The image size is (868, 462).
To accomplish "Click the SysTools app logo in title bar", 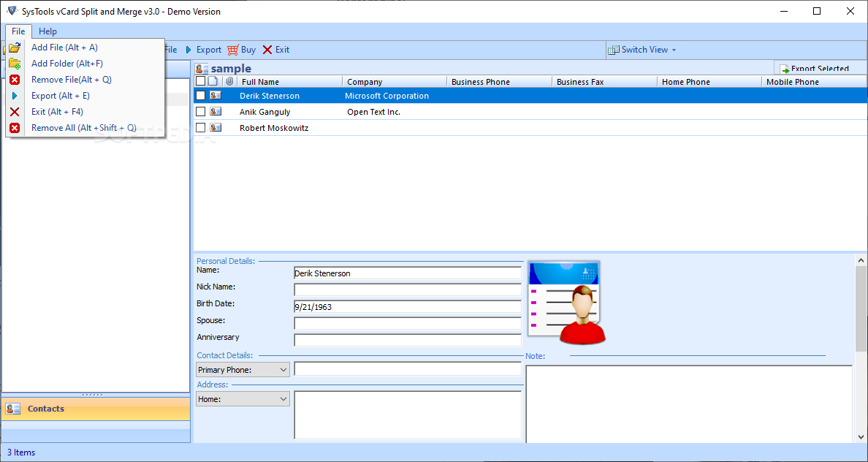I will 12,11.
